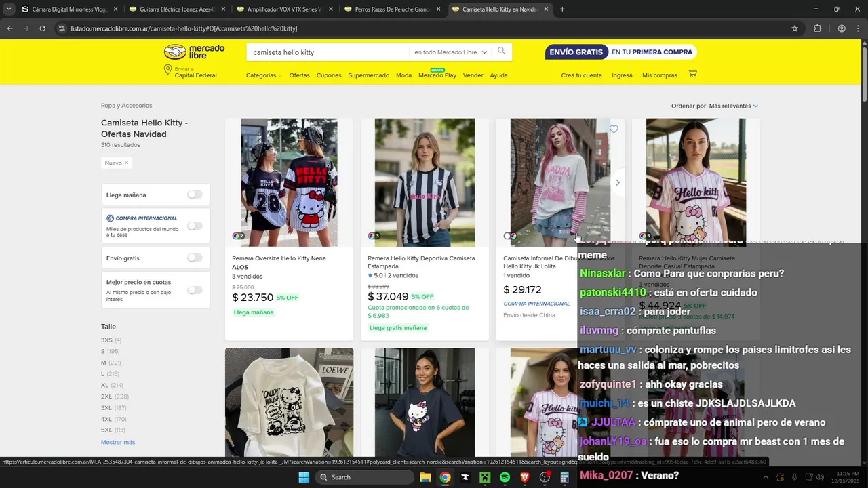This screenshot has height=488, width=868.
Task: Open Ropa y Accesorios breadcrumb link
Action: coord(127,106)
